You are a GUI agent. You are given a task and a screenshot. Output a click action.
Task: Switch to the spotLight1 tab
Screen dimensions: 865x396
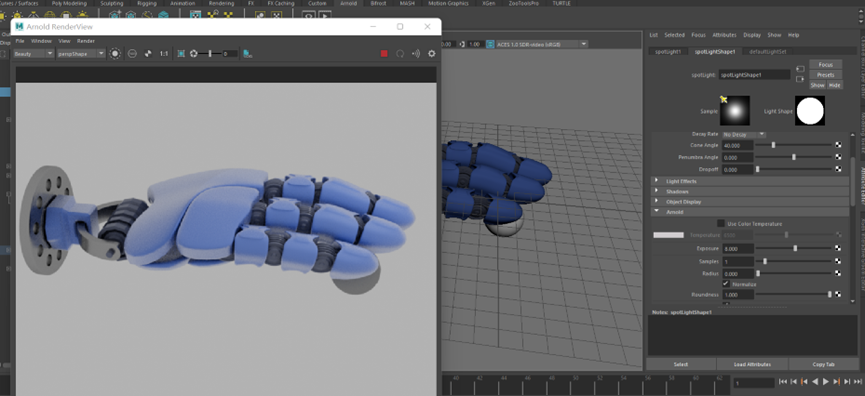coord(668,51)
